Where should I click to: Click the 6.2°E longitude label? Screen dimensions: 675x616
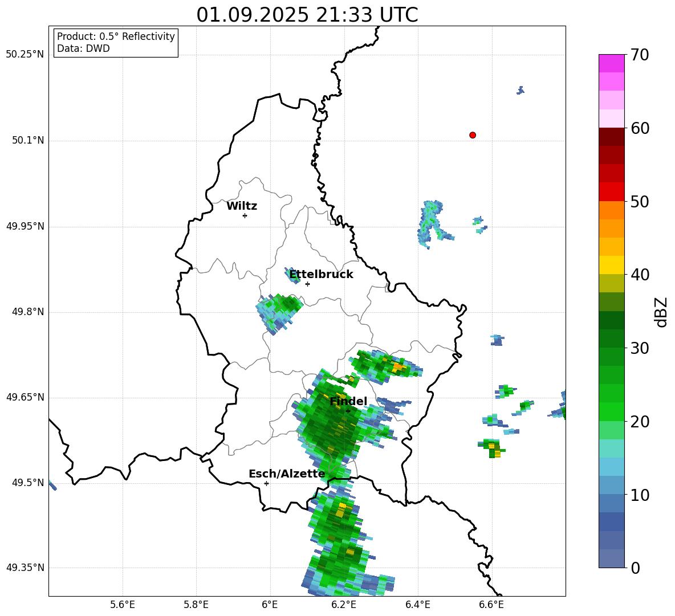[344, 605]
